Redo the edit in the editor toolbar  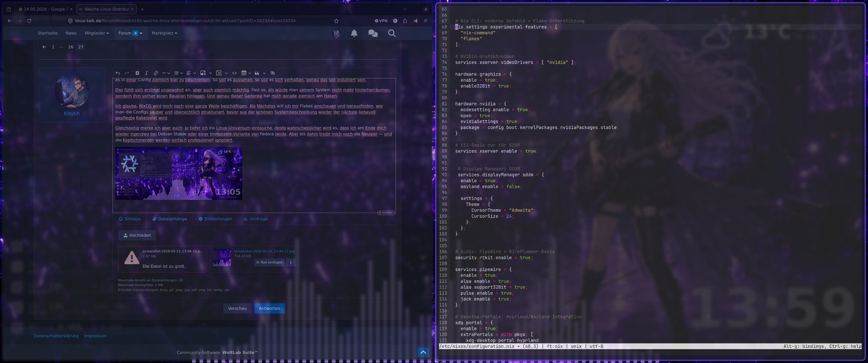click(127, 73)
